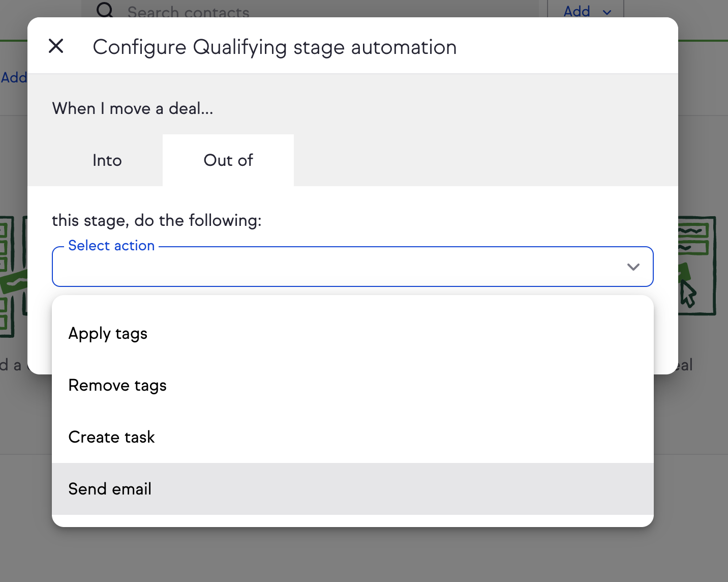Image resolution: width=728 pixels, height=582 pixels.
Task: Click the magnifying glass search icon
Action: point(105,10)
